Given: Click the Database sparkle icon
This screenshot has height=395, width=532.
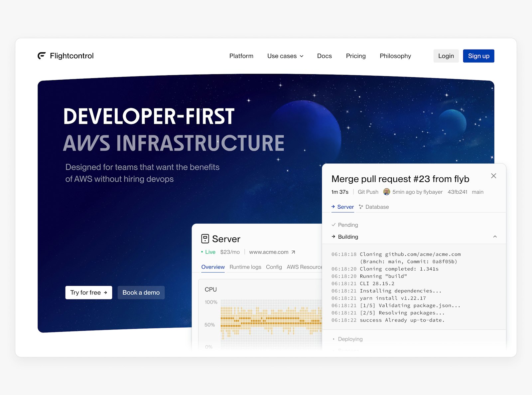Looking at the screenshot, I should click(x=361, y=207).
